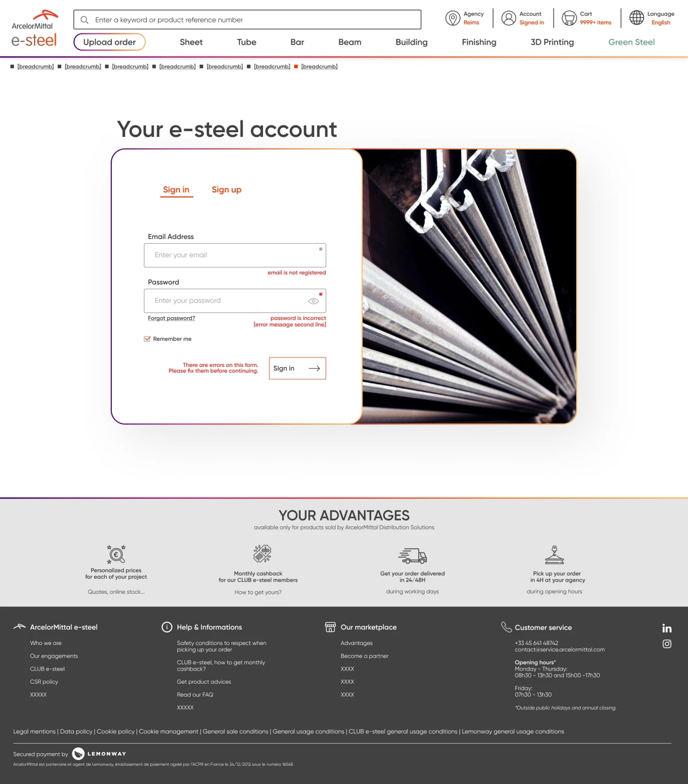The image size is (688, 784).
Task: Click the delivery truck icon
Action: point(412,556)
